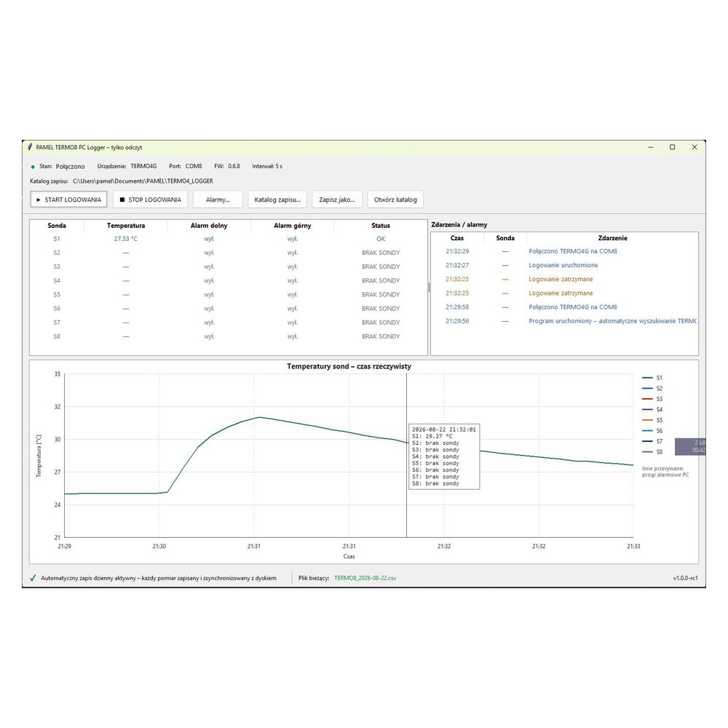
Task: Click the Alarm górny column header
Action: coord(293,226)
